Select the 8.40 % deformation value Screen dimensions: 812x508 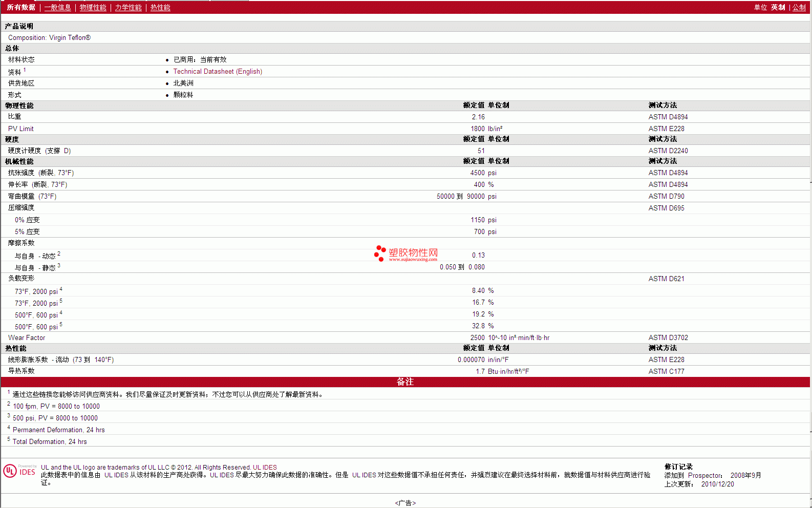coord(483,291)
